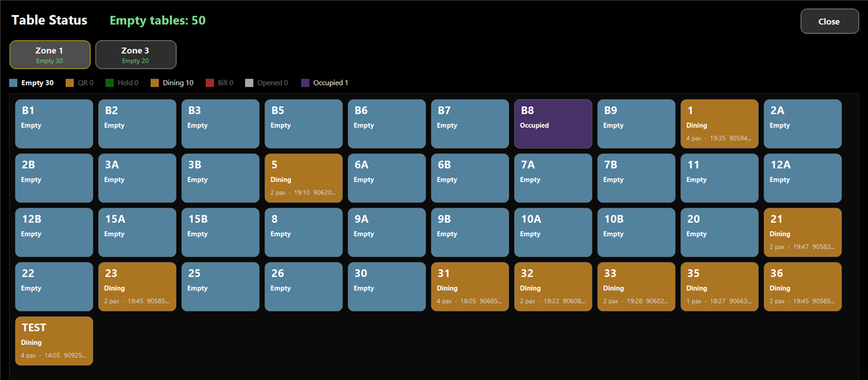View dining table 35
868x380 pixels.
coord(719,286)
